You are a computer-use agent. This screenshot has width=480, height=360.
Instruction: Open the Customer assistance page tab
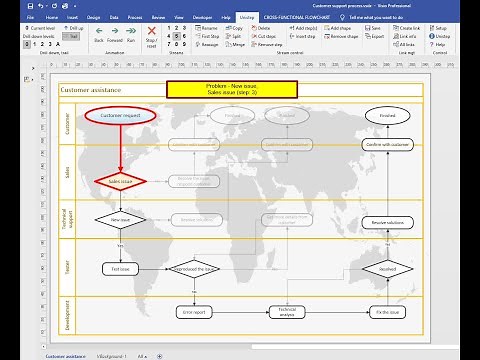pyautogui.click(x=65, y=356)
